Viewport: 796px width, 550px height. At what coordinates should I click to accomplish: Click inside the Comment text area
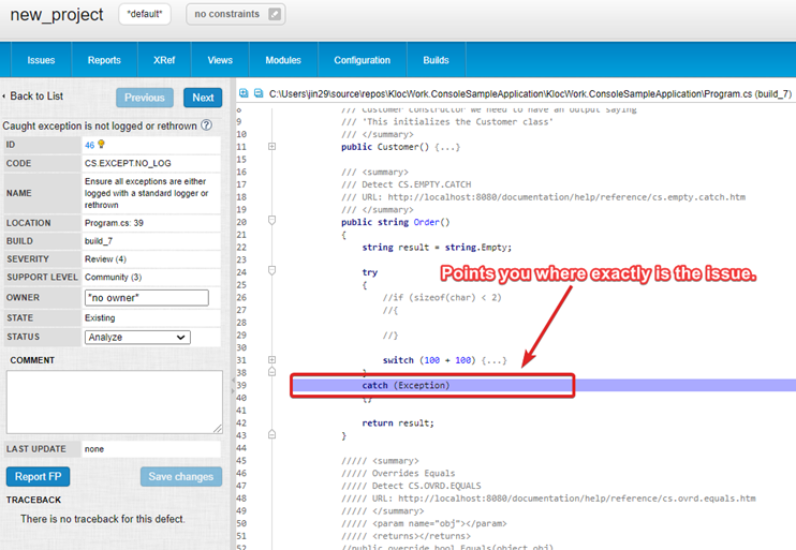tap(114, 402)
